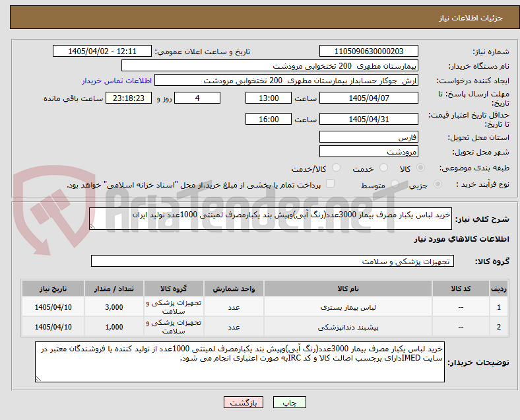The image size is (520, 420).
Task: Toggle the اسناد خزانه اسلامی payment checkbox
Action: tap(331, 184)
